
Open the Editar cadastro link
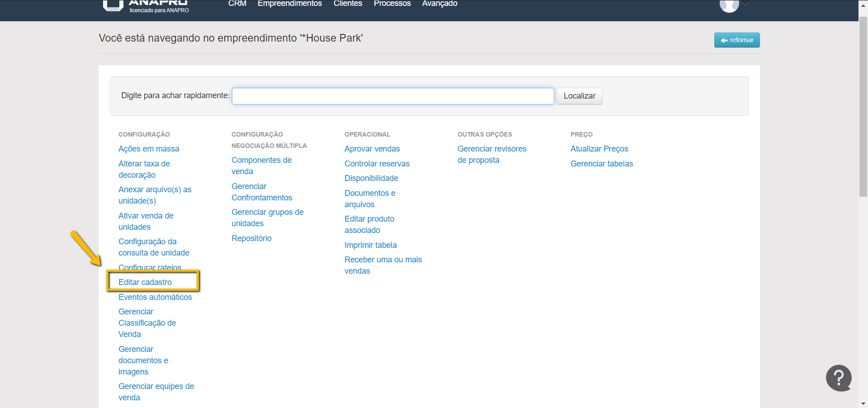point(145,282)
